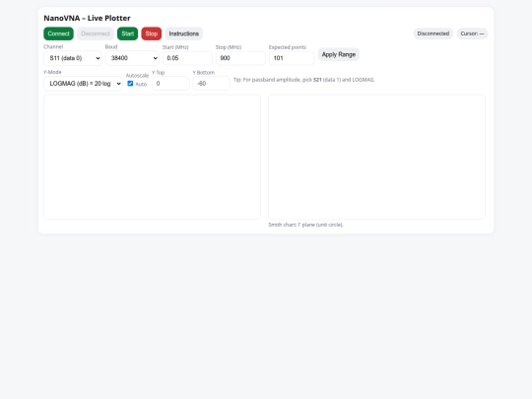Open the Y-Mode LOGMAG dropdown
The width and height of the screenshot is (532, 399).
(83, 84)
